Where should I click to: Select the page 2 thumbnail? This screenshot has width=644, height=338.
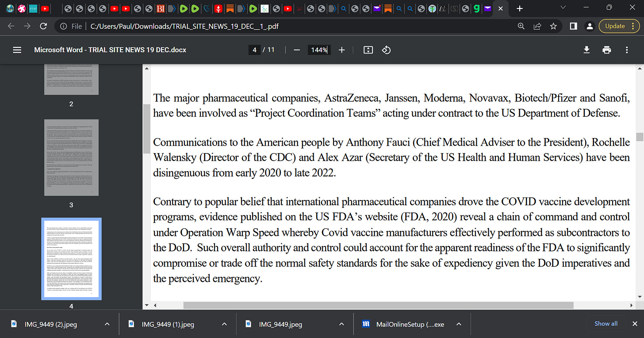tap(71, 79)
